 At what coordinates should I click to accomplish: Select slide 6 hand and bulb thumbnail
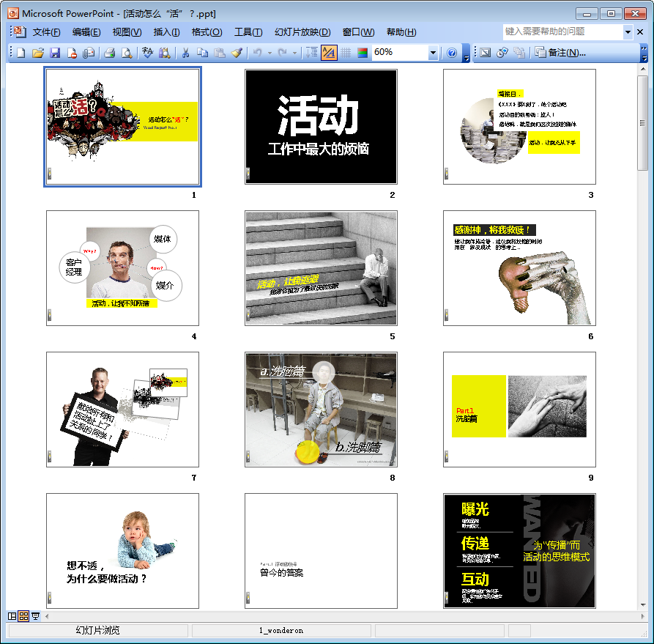click(519, 268)
